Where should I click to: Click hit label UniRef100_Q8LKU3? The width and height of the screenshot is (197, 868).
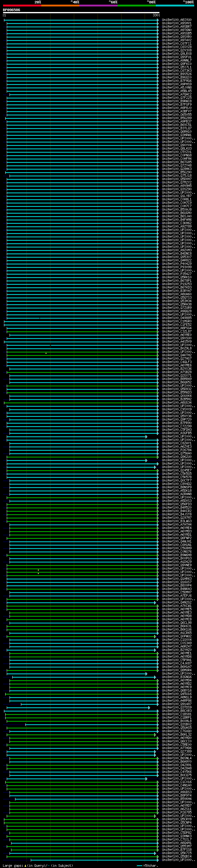click(177, 149)
